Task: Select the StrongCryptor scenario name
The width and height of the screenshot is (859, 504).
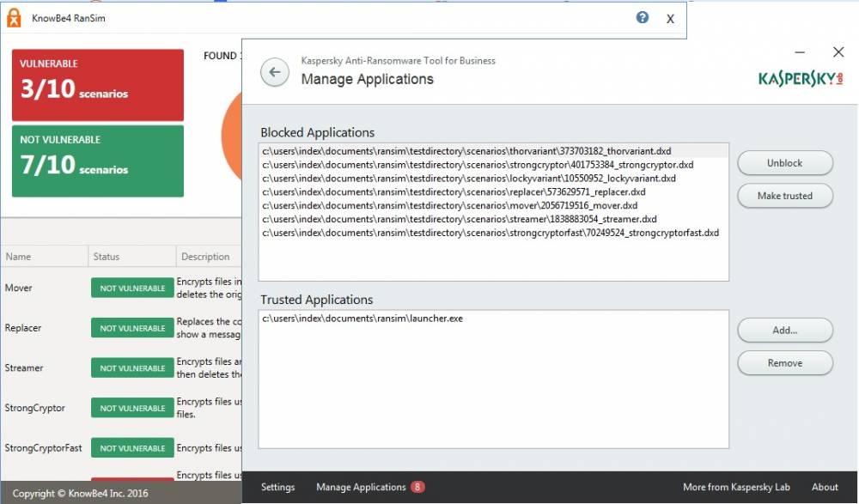Action: pyautogui.click(x=35, y=408)
